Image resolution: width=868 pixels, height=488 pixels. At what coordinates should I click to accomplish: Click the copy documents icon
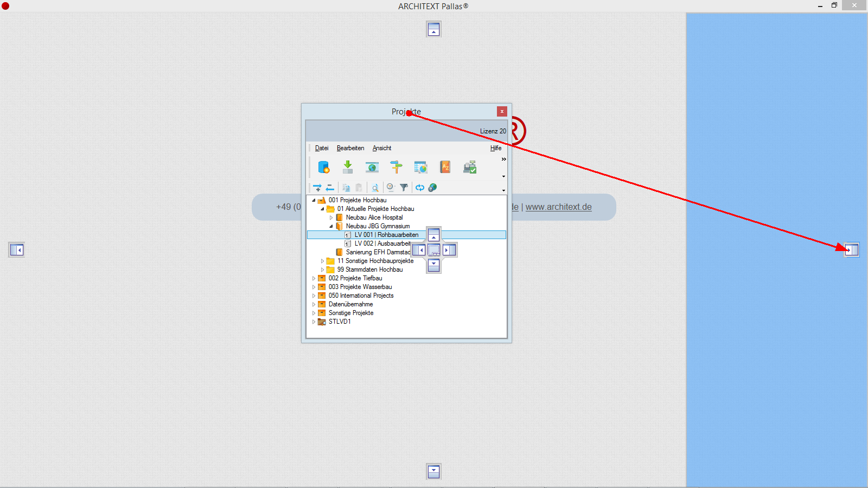click(x=346, y=188)
